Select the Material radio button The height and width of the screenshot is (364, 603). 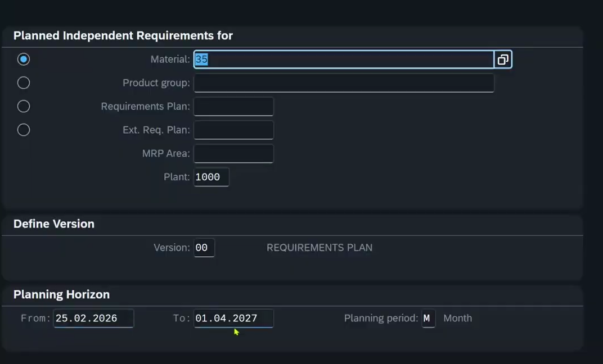(24, 59)
